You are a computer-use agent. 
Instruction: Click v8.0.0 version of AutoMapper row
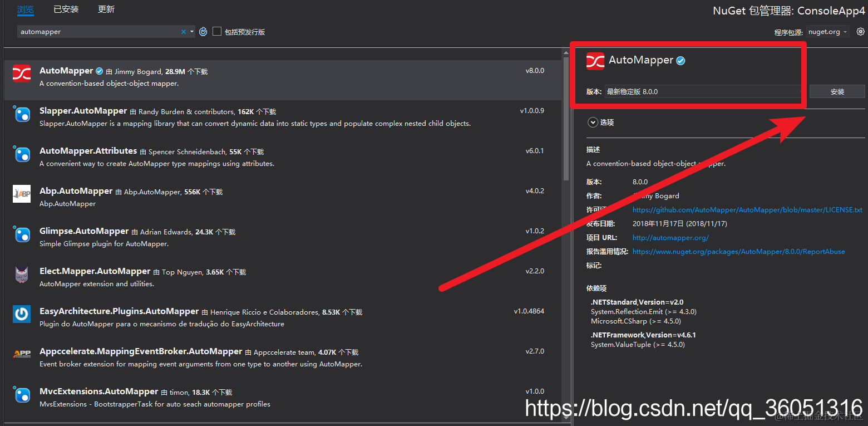535,71
